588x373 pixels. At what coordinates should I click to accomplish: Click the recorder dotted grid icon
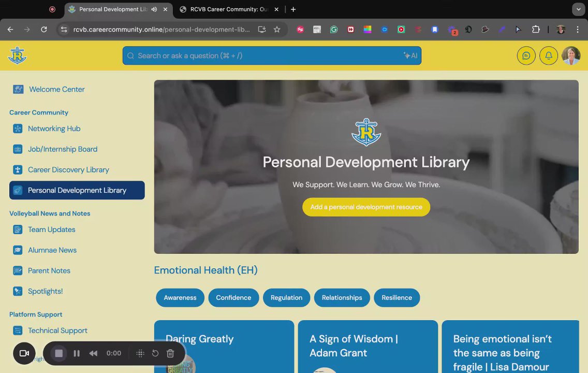140,353
